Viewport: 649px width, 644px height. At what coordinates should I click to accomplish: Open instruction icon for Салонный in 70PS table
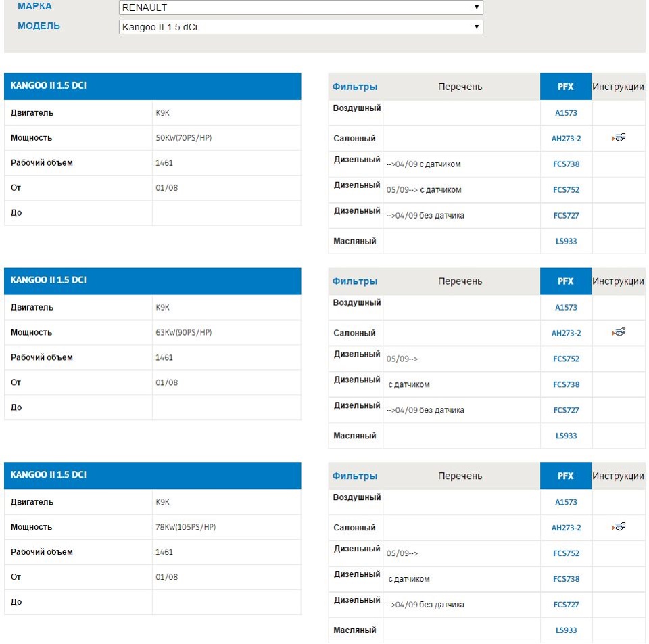point(619,137)
